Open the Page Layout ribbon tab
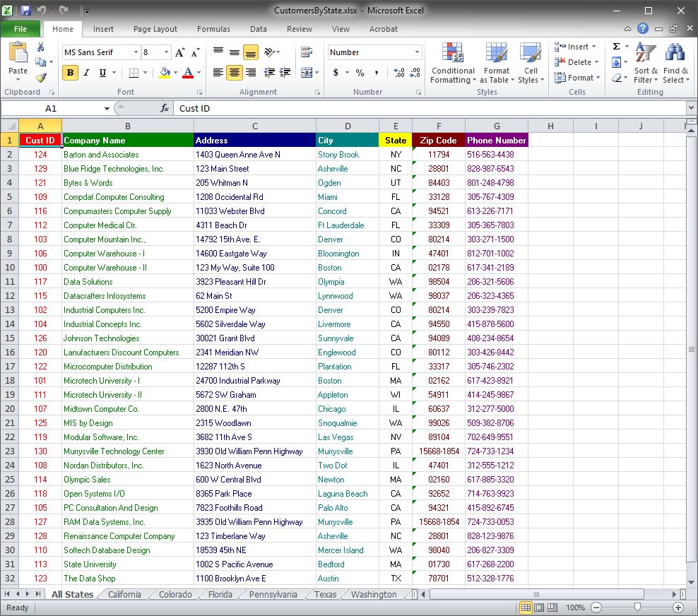698x616 pixels. (155, 29)
